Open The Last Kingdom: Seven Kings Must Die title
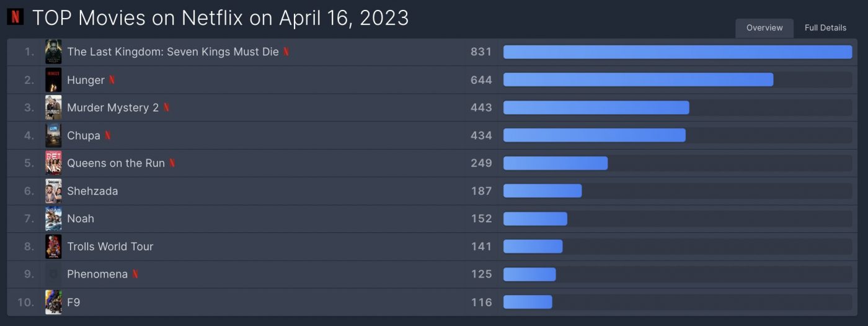Image resolution: width=868 pixels, height=326 pixels. [173, 52]
